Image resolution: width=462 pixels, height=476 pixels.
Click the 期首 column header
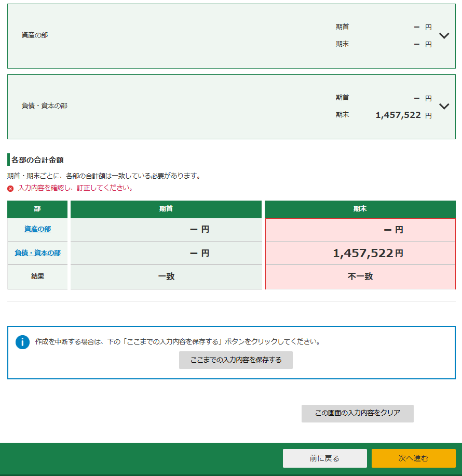[166, 209]
